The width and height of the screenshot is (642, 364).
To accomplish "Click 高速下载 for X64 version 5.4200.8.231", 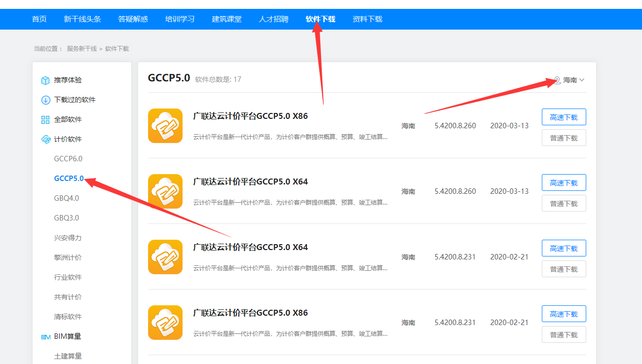I will tap(564, 248).
